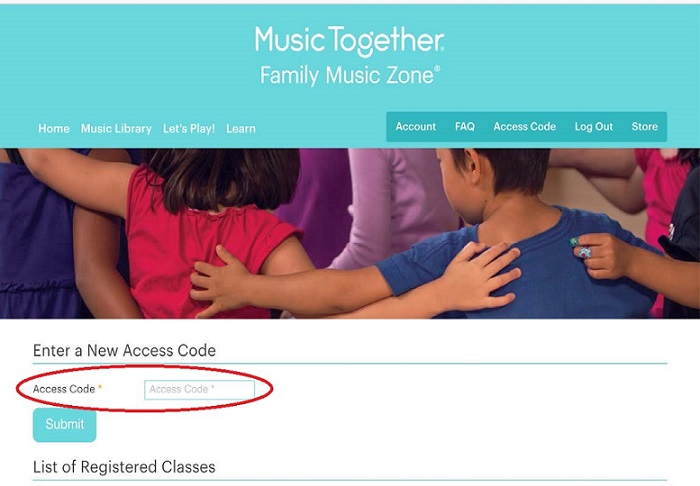The width and height of the screenshot is (700, 486).
Task: Go to the Home page
Action: coord(54,129)
